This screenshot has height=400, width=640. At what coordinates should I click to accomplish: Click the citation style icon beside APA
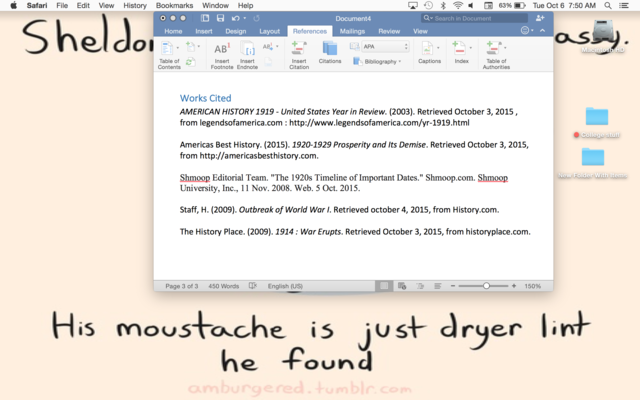pyautogui.click(x=354, y=47)
